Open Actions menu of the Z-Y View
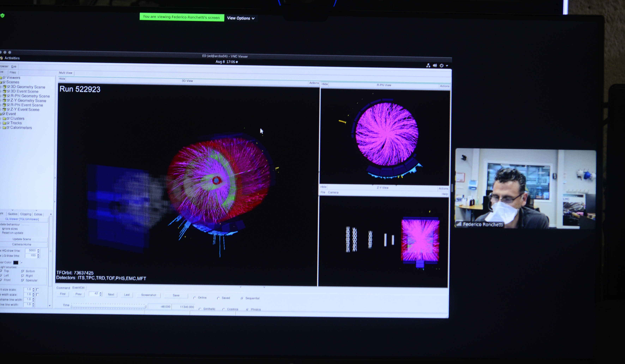The image size is (625, 364). pos(443,189)
